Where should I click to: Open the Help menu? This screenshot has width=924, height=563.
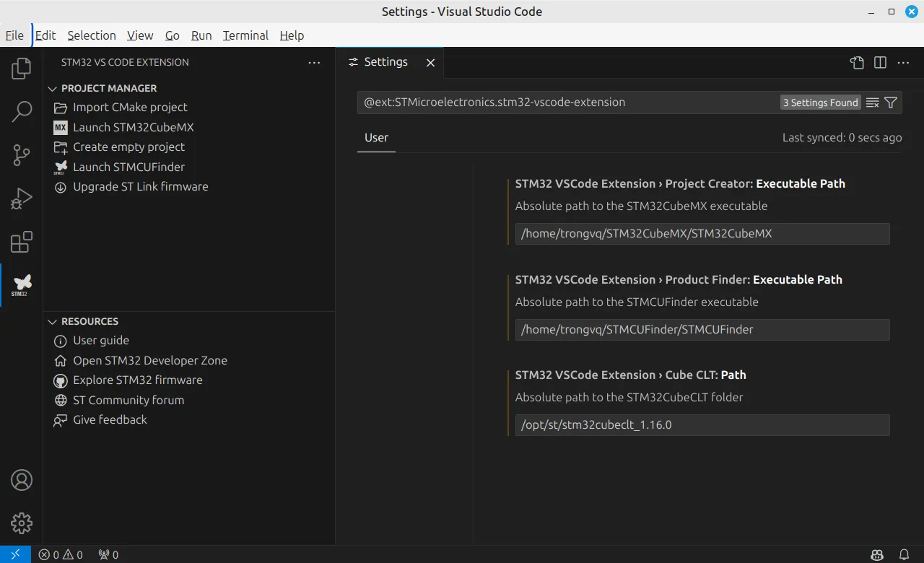pyautogui.click(x=292, y=35)
